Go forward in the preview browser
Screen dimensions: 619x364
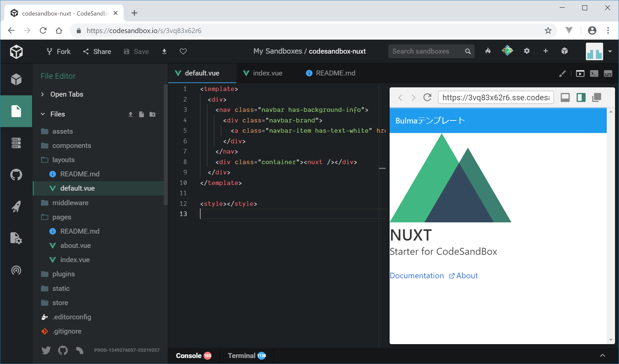click(x=413, y=97)
